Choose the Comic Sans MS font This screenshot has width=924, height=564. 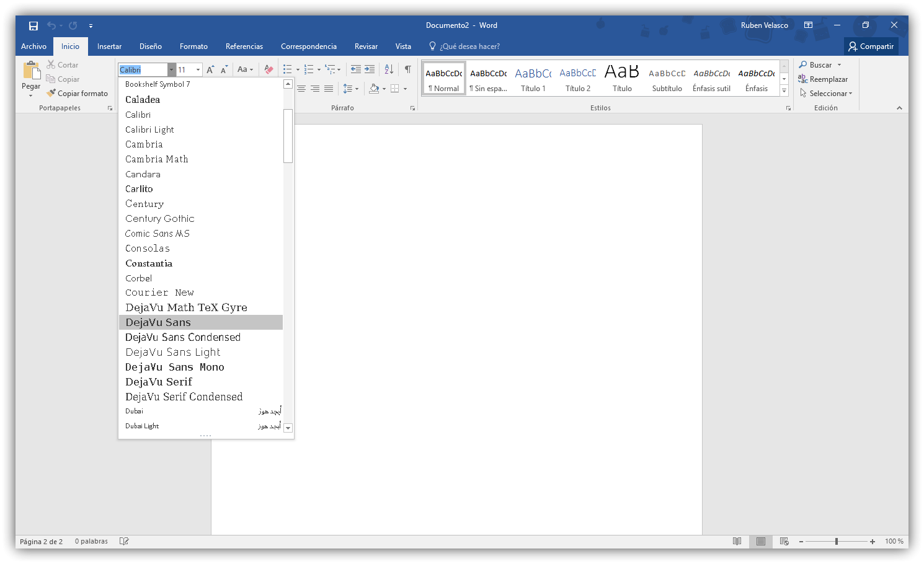point(201,234)
